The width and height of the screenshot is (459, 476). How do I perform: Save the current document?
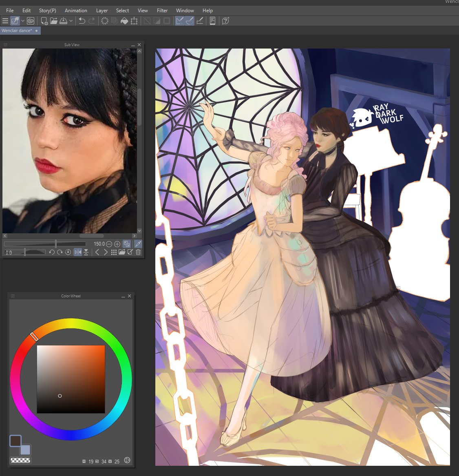point(64,21)
